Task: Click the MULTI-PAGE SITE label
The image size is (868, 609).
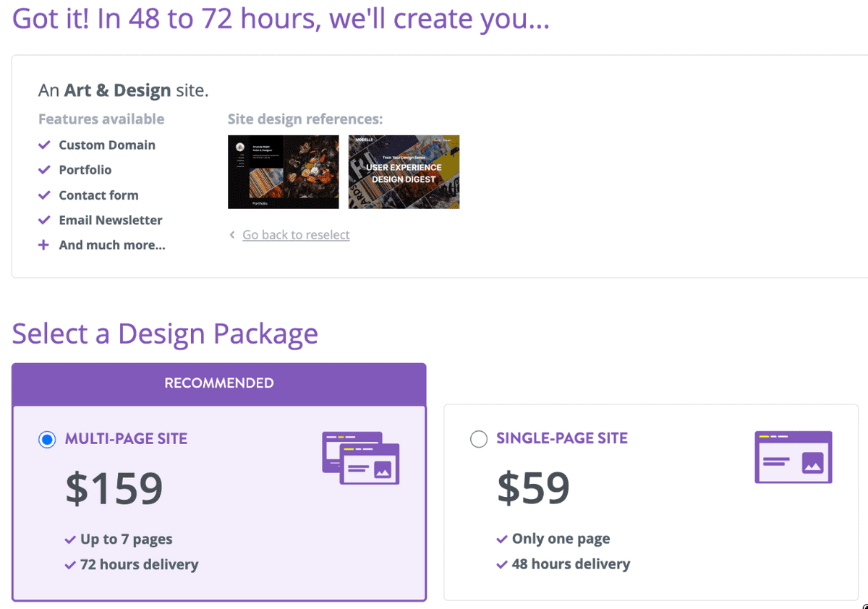Action: coord(126,438)
